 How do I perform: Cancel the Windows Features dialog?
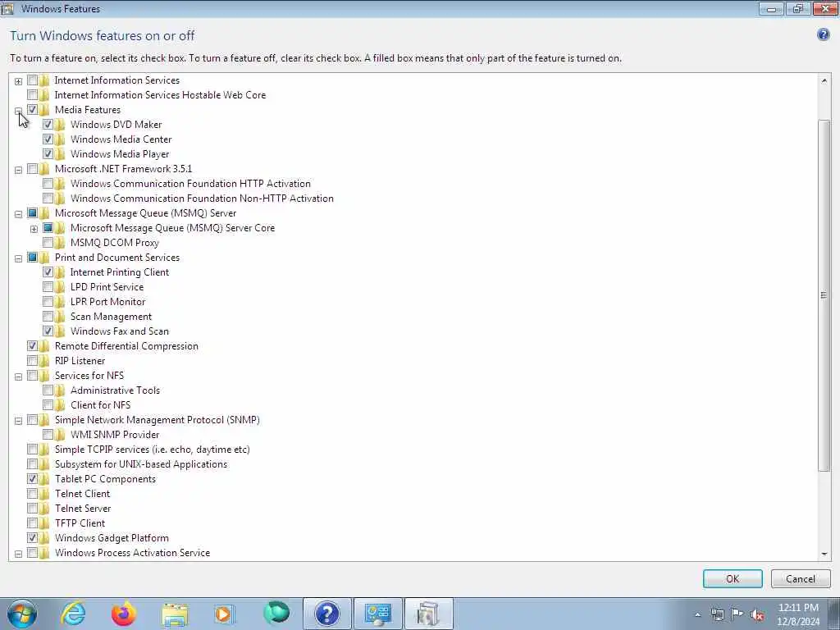(x=801, y=578)
